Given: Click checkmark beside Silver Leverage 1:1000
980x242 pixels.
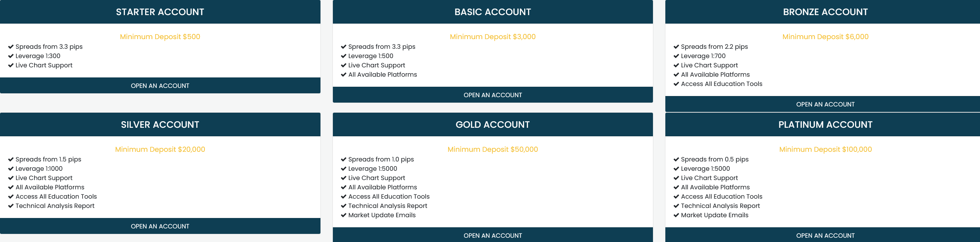Looking at the screenshot, I should pyautogui.click(x=11, y=169).
